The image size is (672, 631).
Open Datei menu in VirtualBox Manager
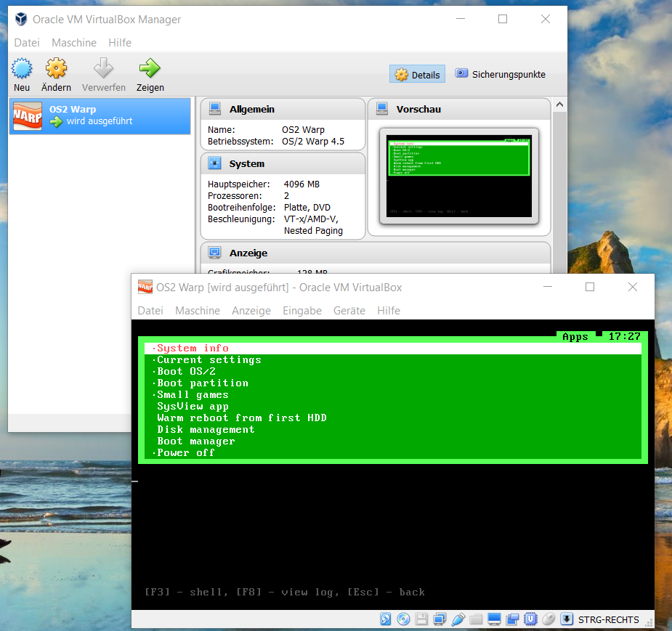[x=27, y=43]
